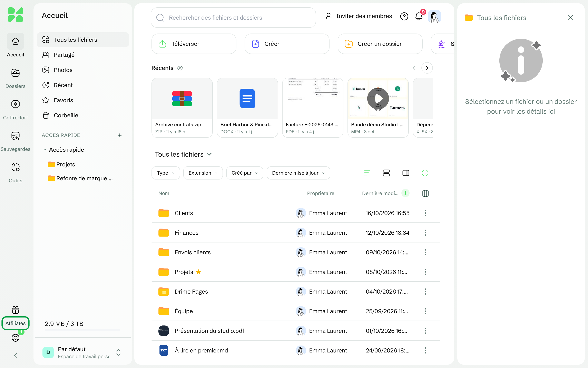
Task: Reverse the Dernière modification sort arrow
Action: click(x=405, y=193)
